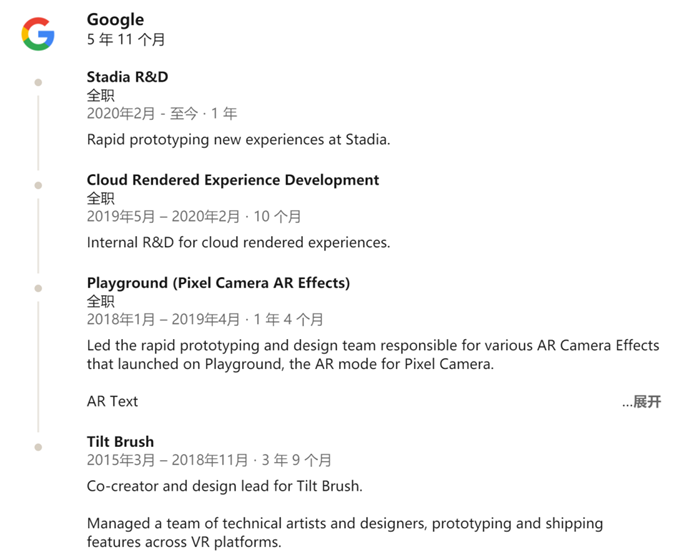Open the Playground (Pixel Camera AR Effects) title
The width and height of the screenshot is (700, 560).
click(218, 283)
